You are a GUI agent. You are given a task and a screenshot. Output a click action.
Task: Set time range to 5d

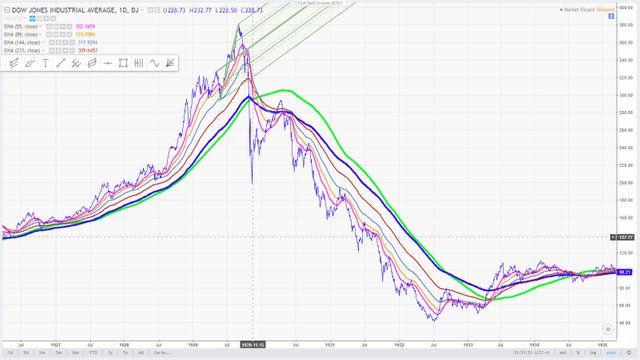tap(26, 353)
